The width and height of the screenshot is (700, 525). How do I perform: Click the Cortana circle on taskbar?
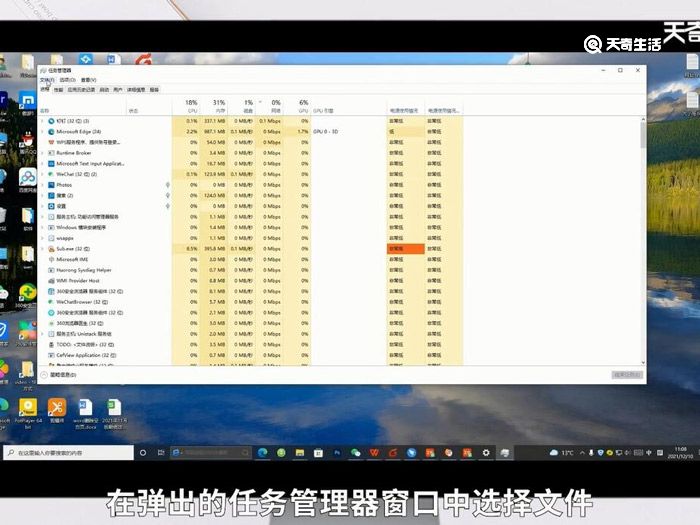(x=143, y=453)
